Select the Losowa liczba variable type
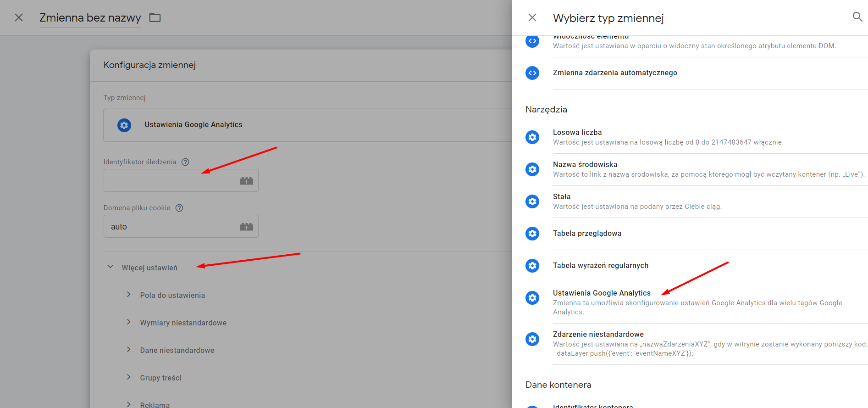Viewport: 868px width, 408px height. coord(577,133)
